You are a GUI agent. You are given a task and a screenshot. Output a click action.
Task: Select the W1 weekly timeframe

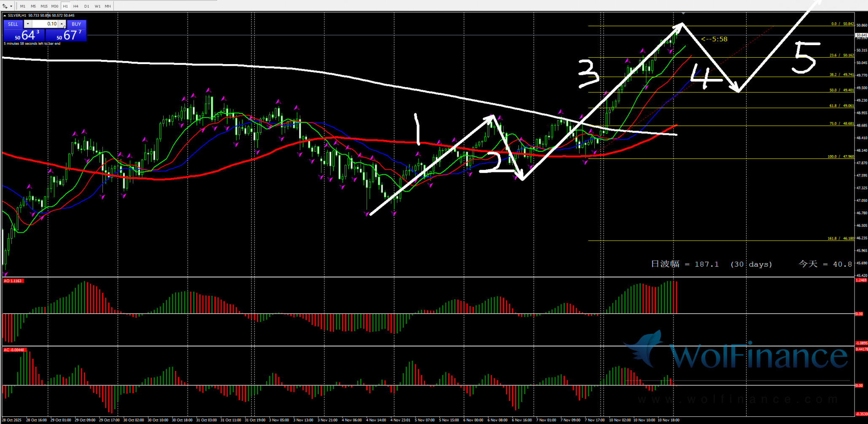tap(97, 6)
